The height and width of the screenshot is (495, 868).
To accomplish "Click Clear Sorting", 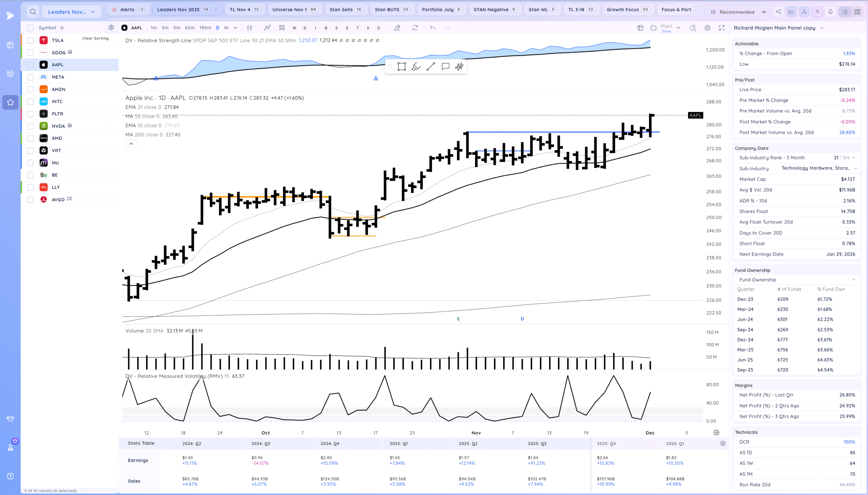I will (x=95, y=38).
